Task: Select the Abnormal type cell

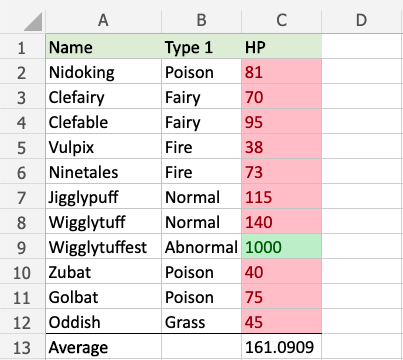Action: pos(201,247)
